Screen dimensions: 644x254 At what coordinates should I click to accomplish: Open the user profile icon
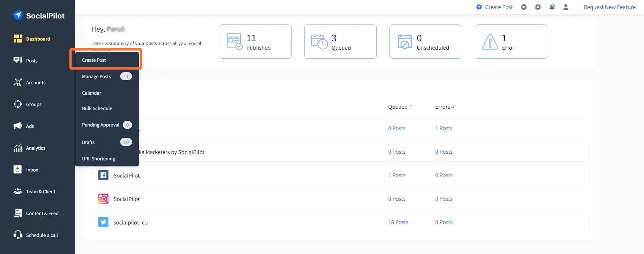(x=566, y=7)
